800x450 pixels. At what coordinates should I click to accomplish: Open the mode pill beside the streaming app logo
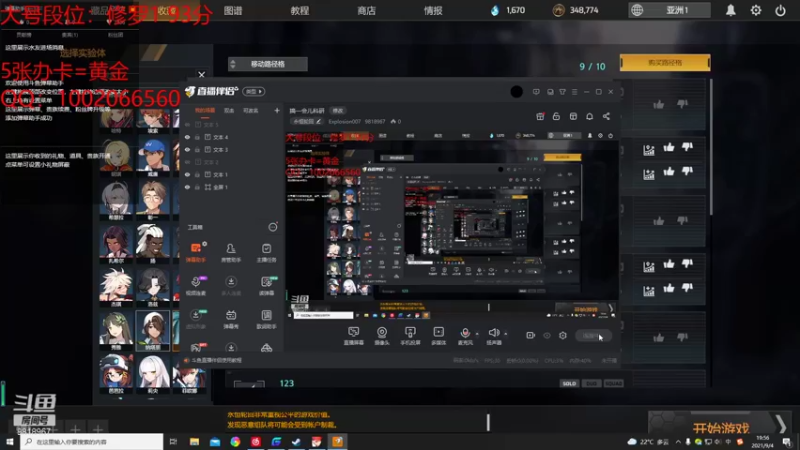(x=254, y=91)
